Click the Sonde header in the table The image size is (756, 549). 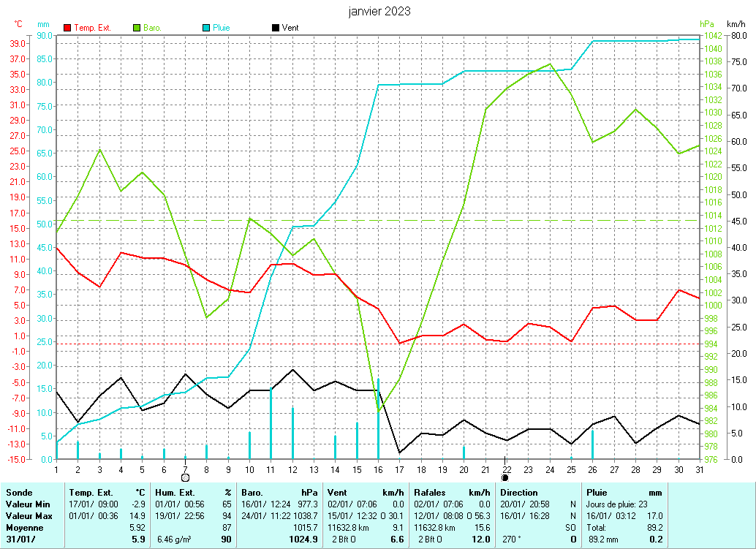(19, 493)
